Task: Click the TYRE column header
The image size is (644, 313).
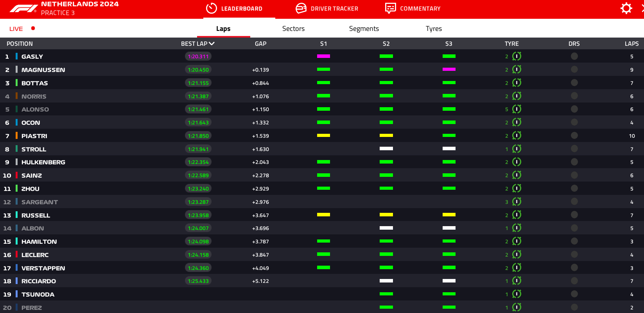Action: pyautogui.click(x=511, y=44)
